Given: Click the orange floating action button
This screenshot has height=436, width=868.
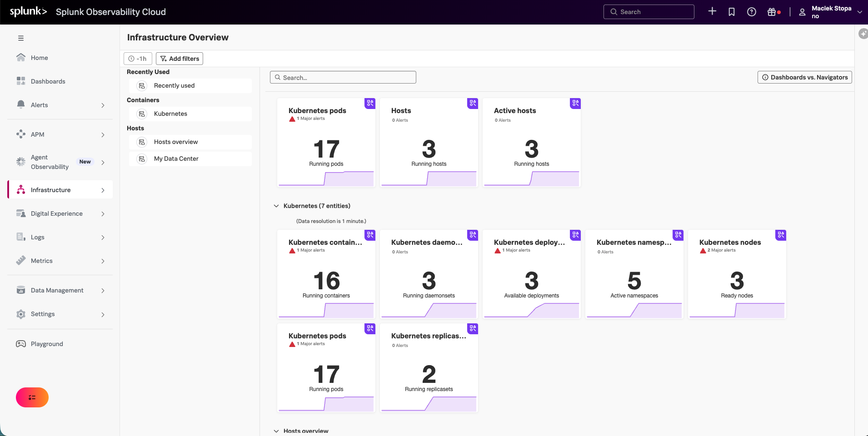Looking at the screenshot, I should [x=32, y=397].
